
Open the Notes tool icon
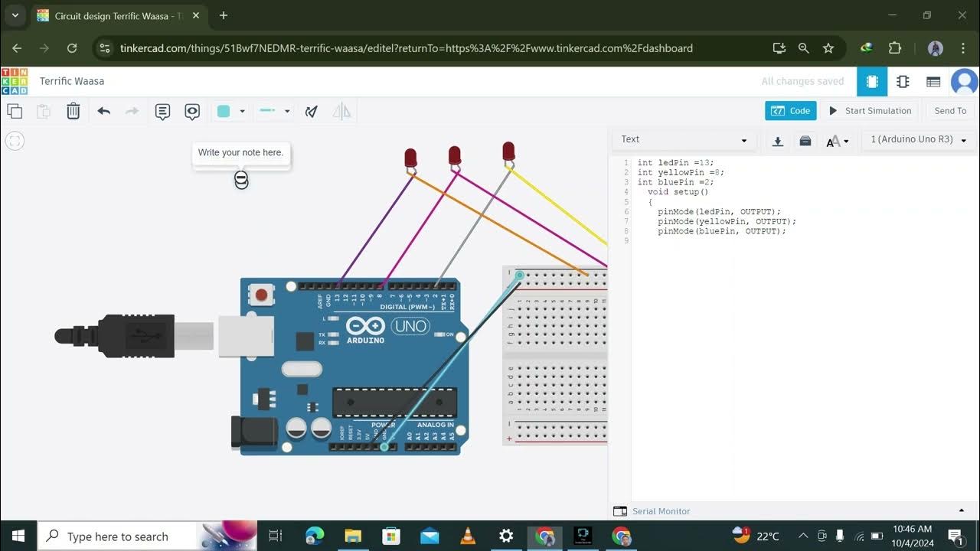coord(162,112)
